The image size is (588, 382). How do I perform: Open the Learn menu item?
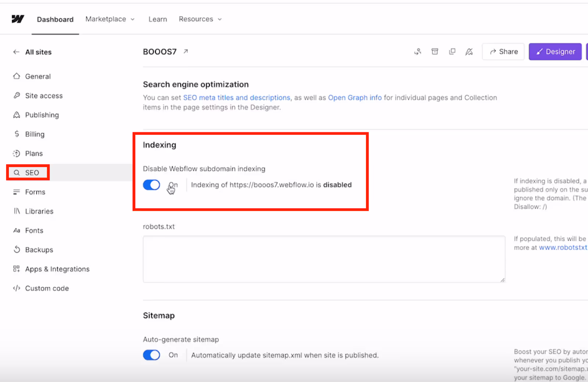[158, 19]
